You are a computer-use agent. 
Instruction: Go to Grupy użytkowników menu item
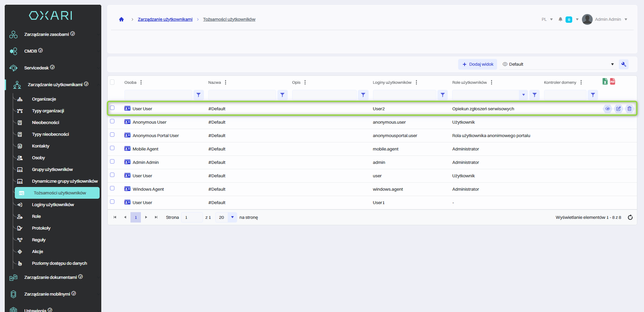point(52,170)
